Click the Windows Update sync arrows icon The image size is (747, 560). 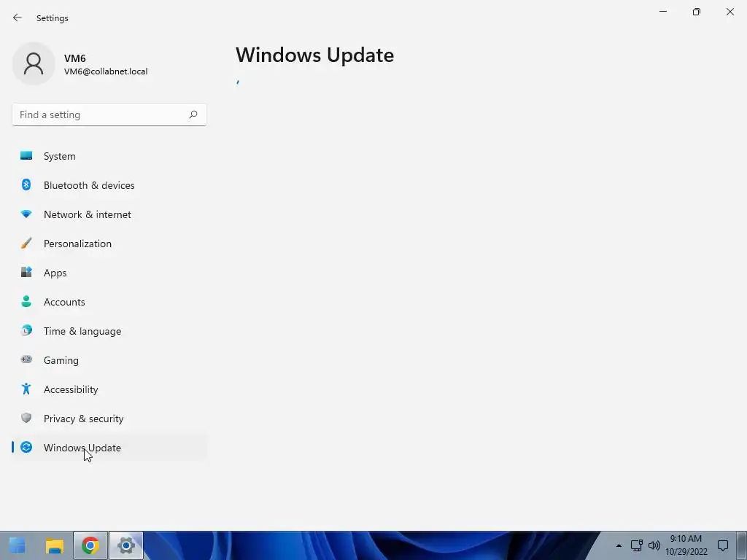[x=26, y=447]
